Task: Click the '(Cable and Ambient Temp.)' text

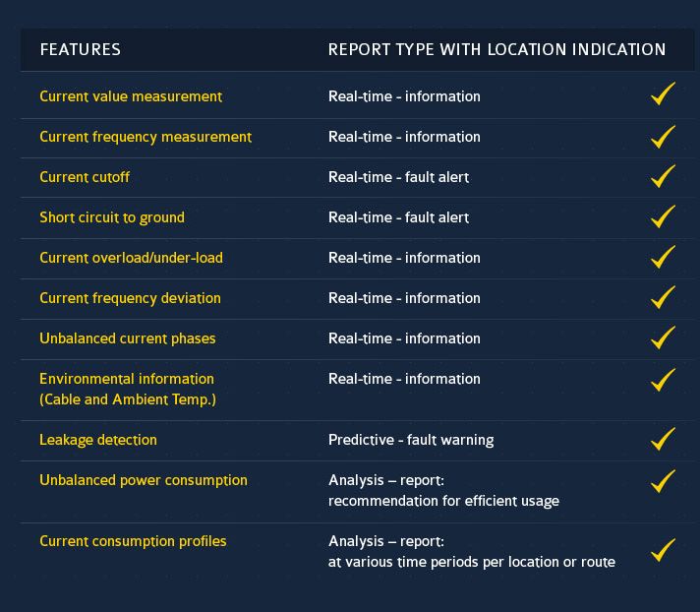Action: [128, 399]
